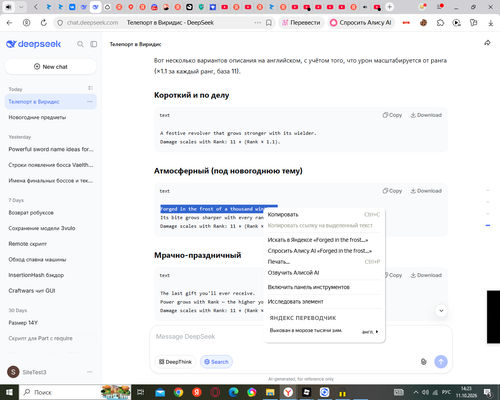Screen dimensions: 500x400
Task: Open Windows Start menu
Action: [x=9, y=392]
